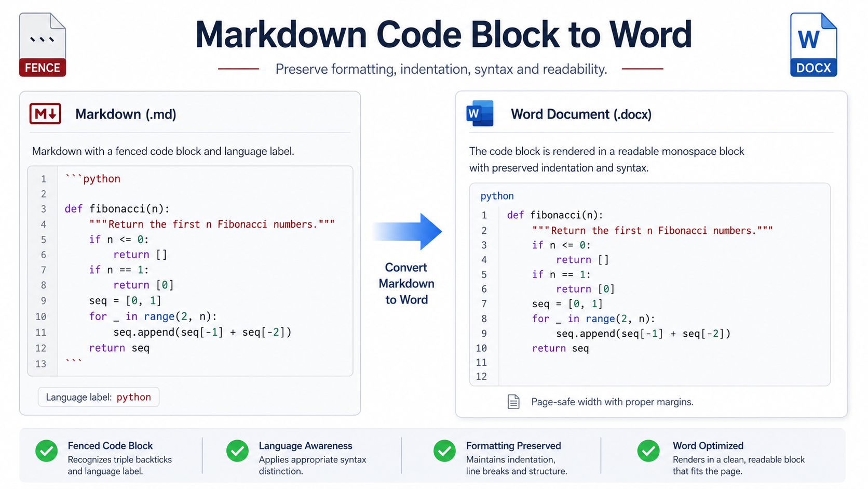Click the seq.append line in the Word panel
Screen dimensions: 868x489
tap(643, 334)
